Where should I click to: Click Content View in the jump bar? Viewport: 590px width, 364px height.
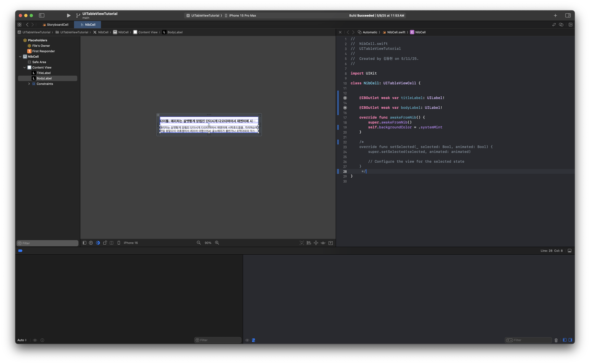pos(145,32)
